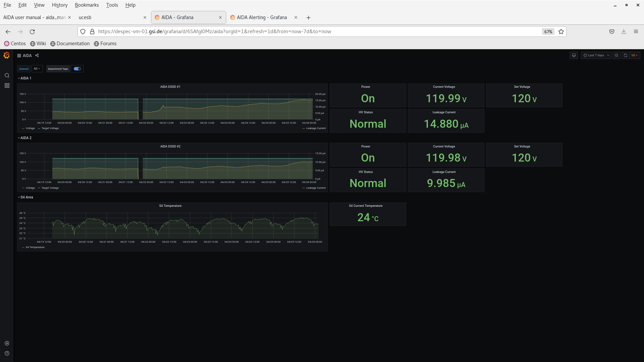Open the 1d refresh interval dropdown

[635, 55]
